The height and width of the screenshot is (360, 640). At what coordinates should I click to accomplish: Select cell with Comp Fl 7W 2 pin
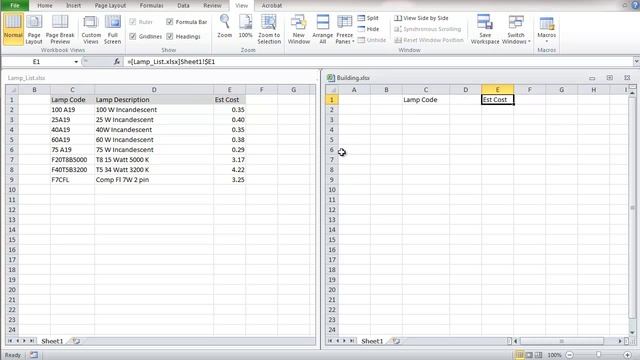point(154,180)
